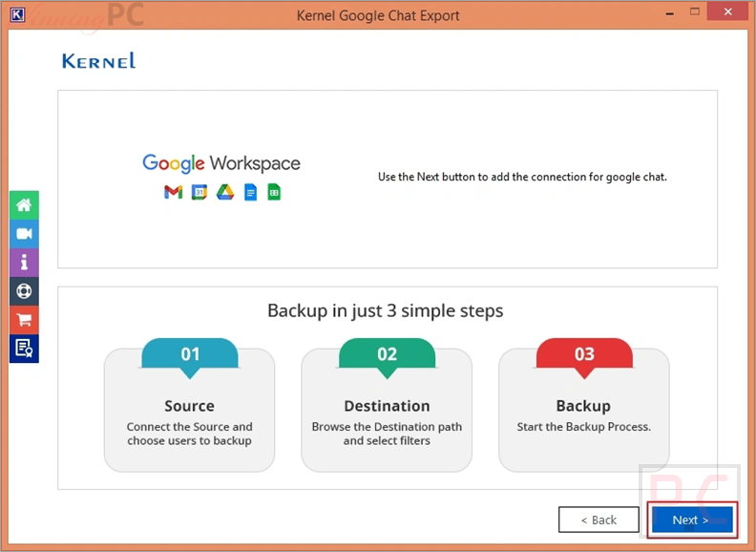Open the Home sidebar icon
The image size is (756, 552).
(x=24, y=205)
